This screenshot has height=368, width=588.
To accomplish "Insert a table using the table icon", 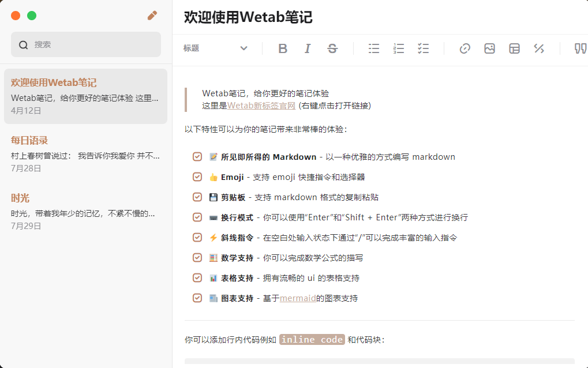I will [x=514, y=48].
